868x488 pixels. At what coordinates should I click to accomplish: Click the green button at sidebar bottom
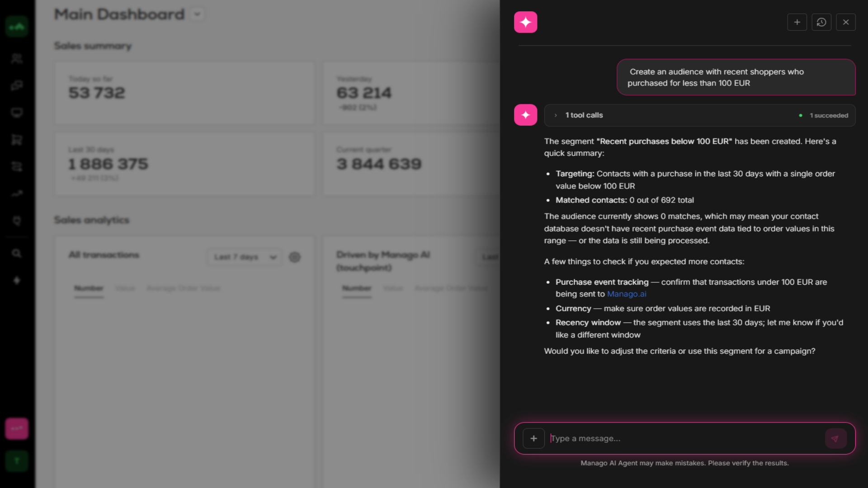pyautogui.click(x=17, y=461)
